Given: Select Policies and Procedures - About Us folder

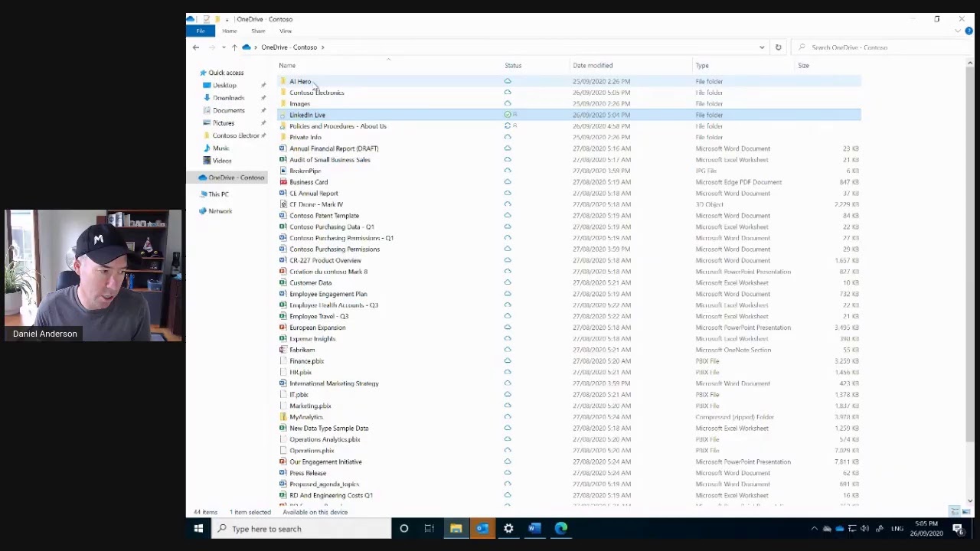Looking at the screenshot, I should tap(338, 126).
